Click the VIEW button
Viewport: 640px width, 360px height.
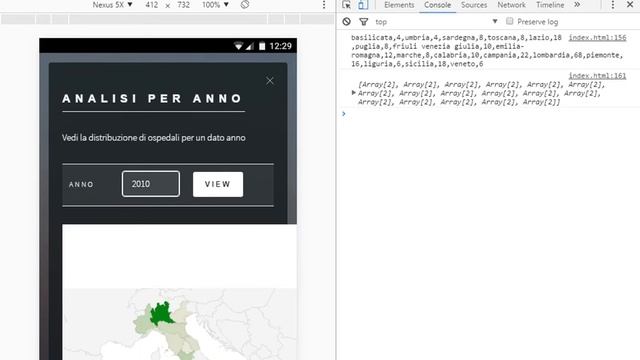click(x=218, y=184)
